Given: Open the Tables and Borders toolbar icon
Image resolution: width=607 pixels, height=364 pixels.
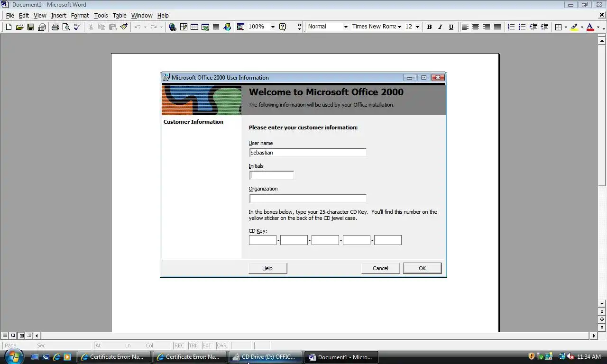Looking at the screenshot, I should (184, 27).
